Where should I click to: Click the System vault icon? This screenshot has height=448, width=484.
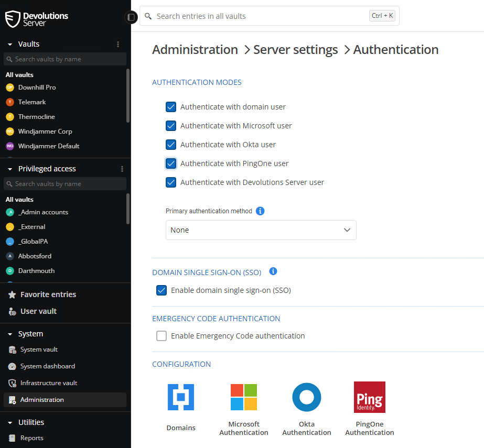click(x=12, y=349)
